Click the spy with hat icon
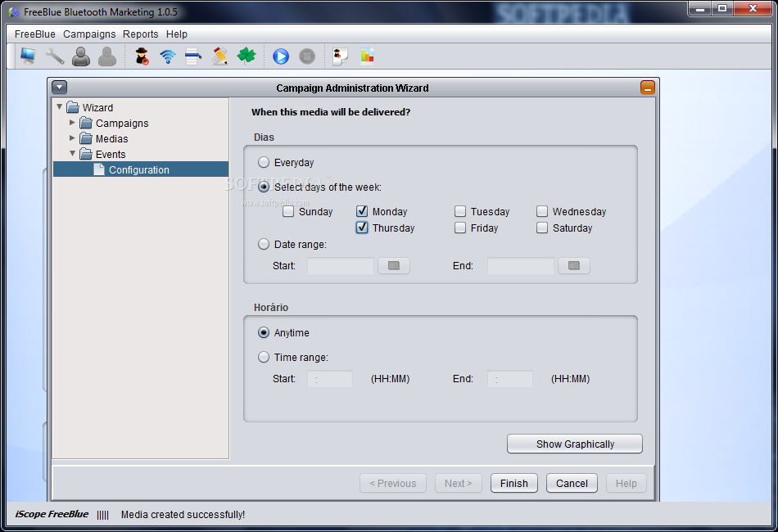Screen dimensions: 778x532 pyautogui.click(x=142, y=56)
